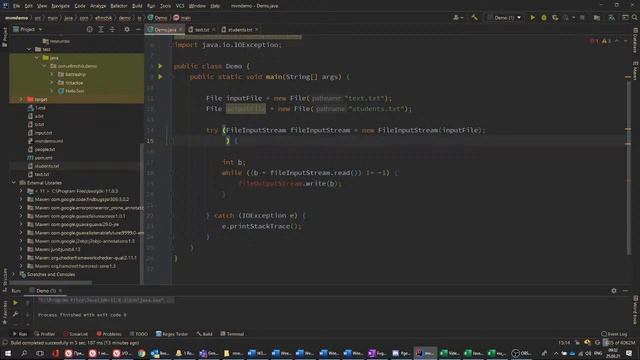Collapse all in Project panel

point(112,29)
